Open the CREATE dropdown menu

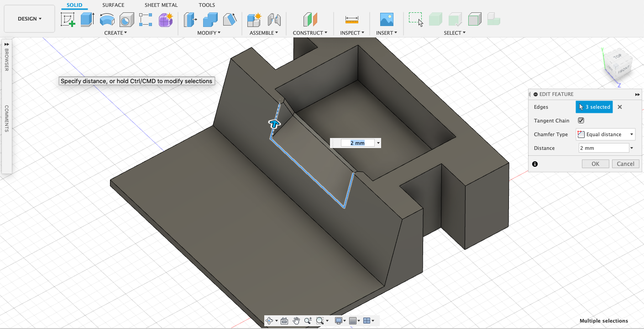coord(115,33)
